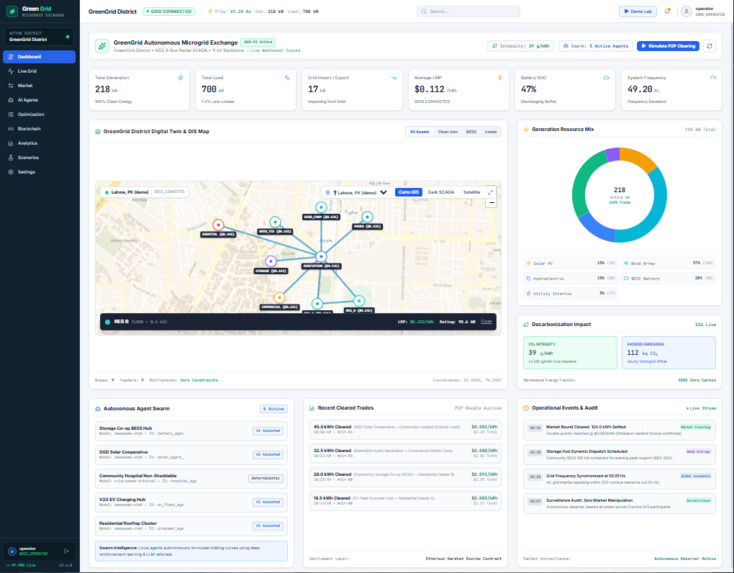This screenshot has height=573, width=734.
Task: Expand the map to fullscreen
Action: pos(491,192)
